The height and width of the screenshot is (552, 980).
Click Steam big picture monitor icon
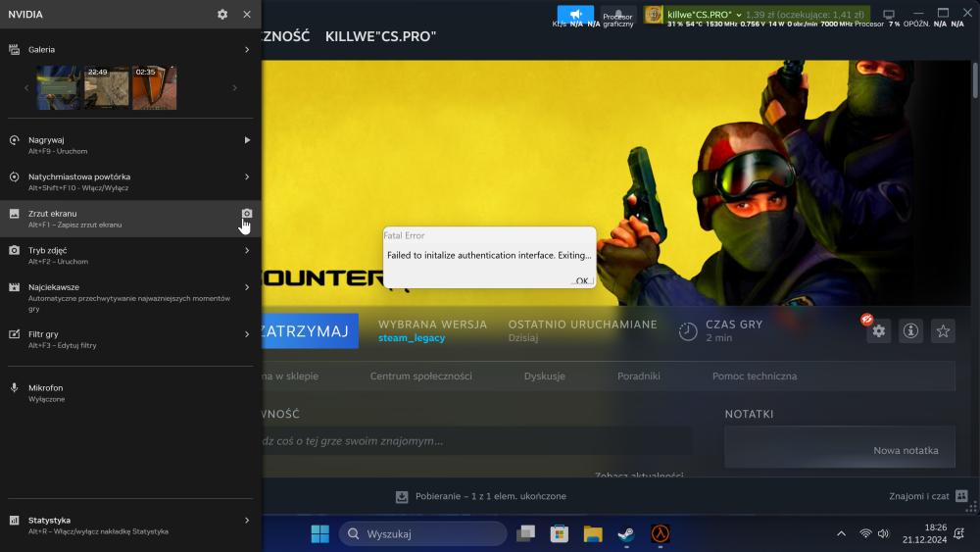(889, 14)
